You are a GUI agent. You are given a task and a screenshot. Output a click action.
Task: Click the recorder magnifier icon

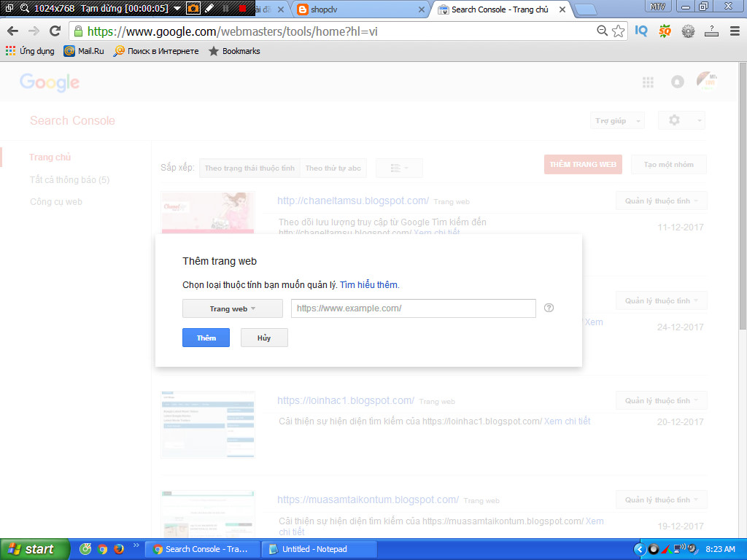(25, 8)
